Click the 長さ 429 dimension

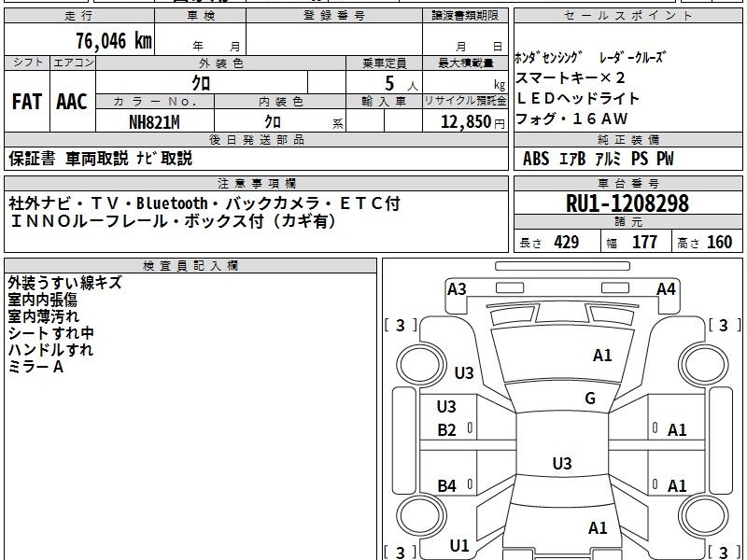click(549, 243)
